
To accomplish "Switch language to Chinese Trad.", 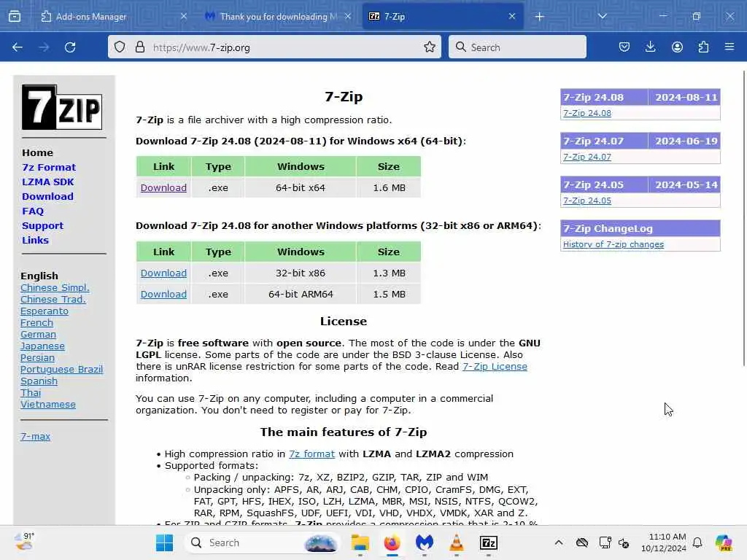I will coord(53,300).
